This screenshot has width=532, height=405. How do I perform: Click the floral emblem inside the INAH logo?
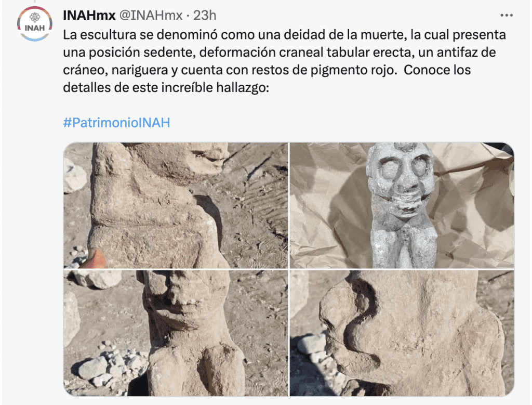pos(35,17)
